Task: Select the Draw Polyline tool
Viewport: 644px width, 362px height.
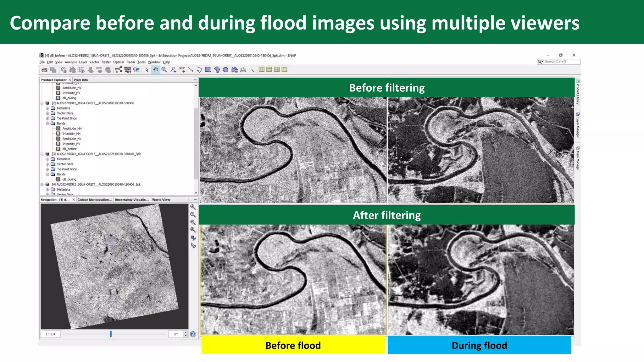Action: pyautogui.click(x=199, y=70)
